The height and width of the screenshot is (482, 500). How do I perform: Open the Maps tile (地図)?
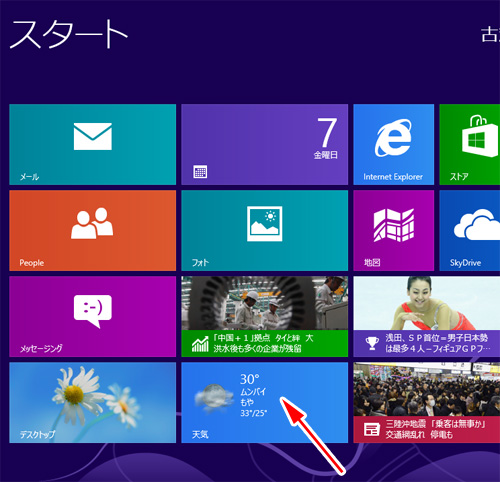click(394, 230)
